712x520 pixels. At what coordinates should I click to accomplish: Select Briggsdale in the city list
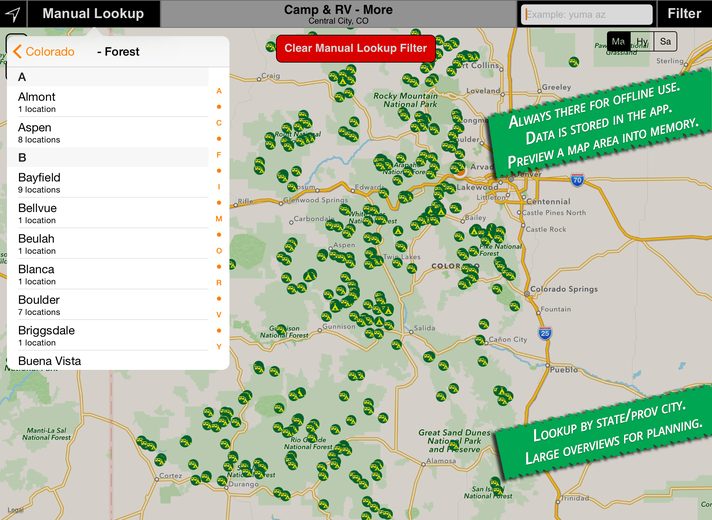click(x=108, y=335)
